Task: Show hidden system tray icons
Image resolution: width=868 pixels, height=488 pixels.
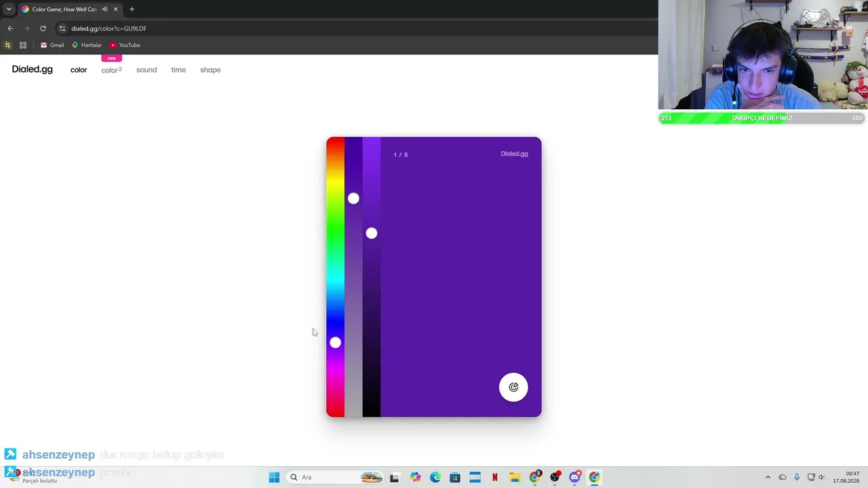Action: [x=768, y=477]
